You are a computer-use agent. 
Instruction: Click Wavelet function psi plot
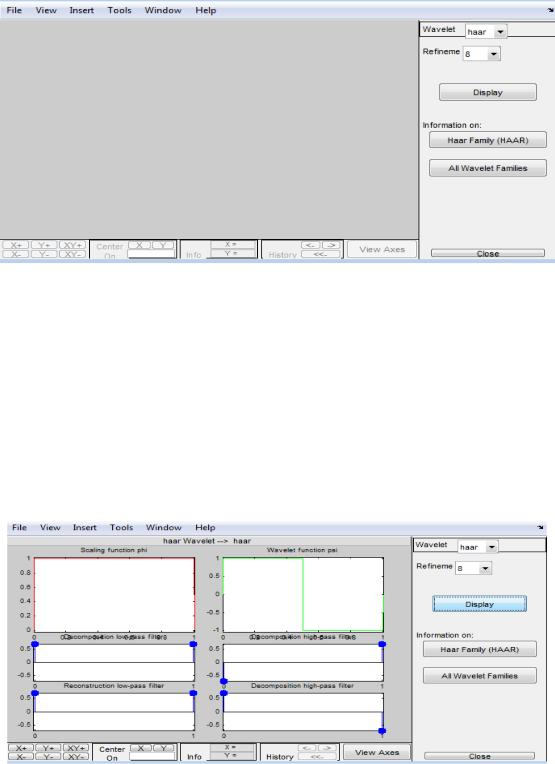click(303, 595)
